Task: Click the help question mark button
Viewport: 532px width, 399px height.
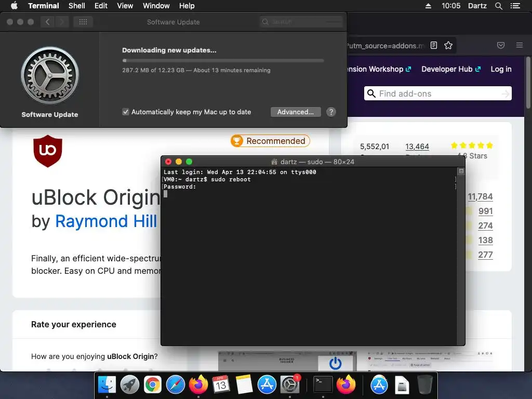Action: [331, 112]
